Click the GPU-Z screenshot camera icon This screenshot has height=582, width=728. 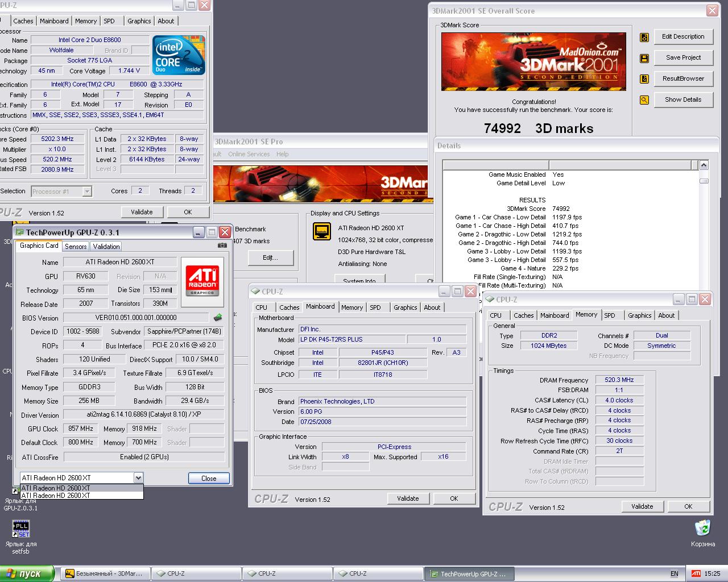(222, 246)
